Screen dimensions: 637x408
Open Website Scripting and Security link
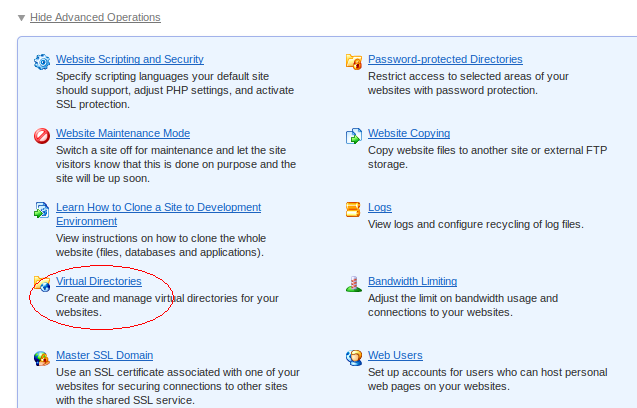130,59
